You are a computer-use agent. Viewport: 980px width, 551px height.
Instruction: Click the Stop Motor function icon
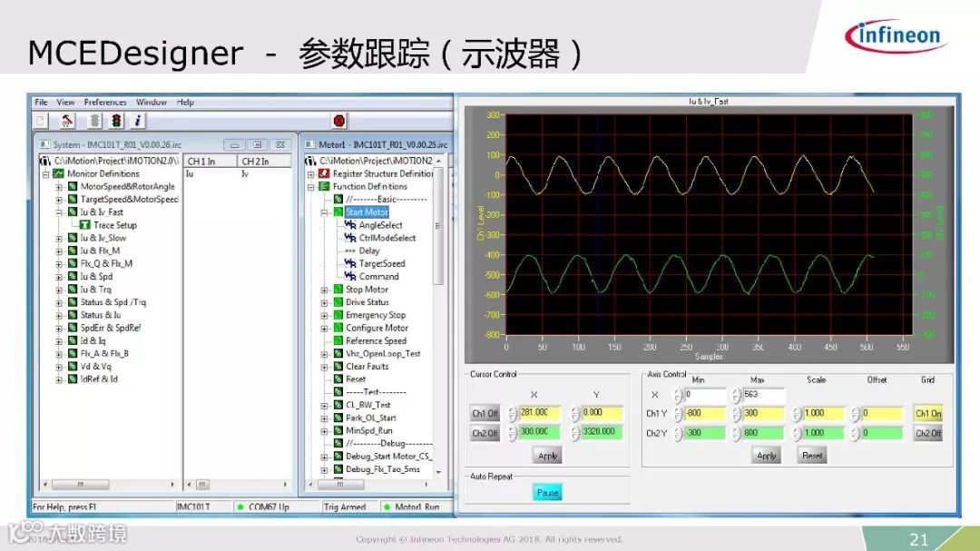338,289
